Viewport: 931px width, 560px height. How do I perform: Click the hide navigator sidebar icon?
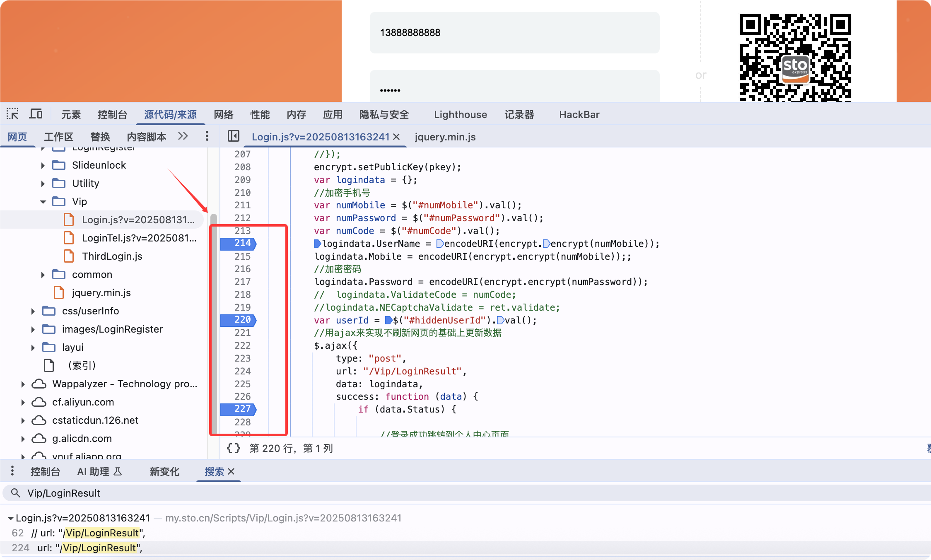234,136
